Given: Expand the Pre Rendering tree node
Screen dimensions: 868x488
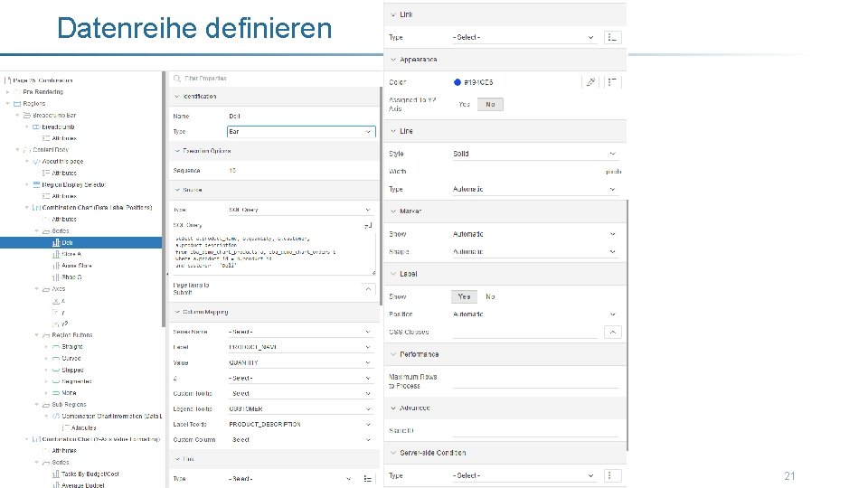Looking at the screenshot, I should point(8,92).
